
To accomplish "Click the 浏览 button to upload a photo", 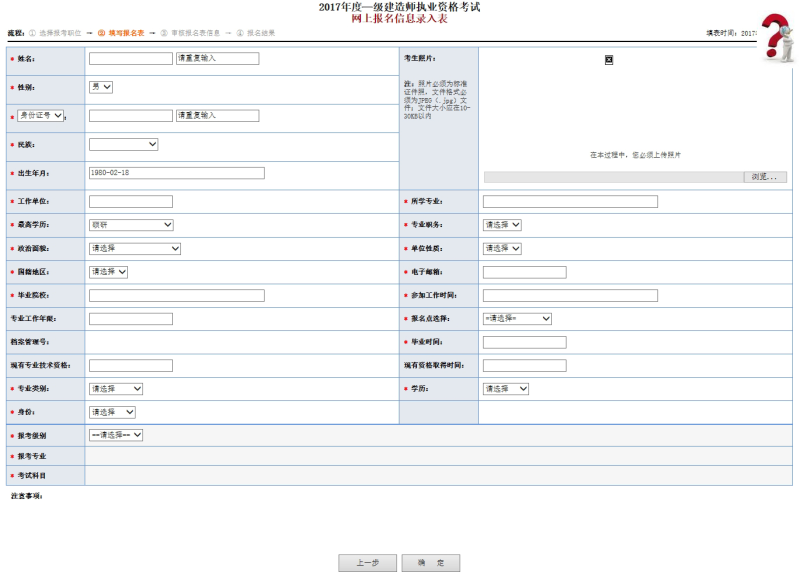I will (764, 175).
